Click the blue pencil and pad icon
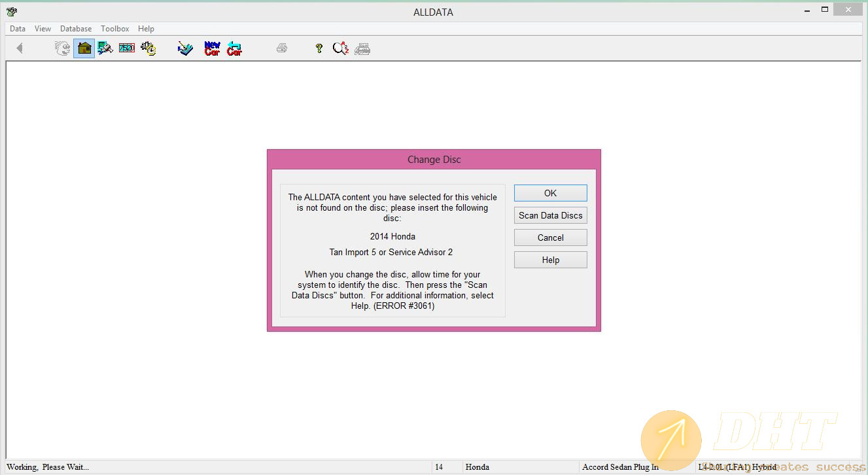868x475 pixels. [186, 48]
